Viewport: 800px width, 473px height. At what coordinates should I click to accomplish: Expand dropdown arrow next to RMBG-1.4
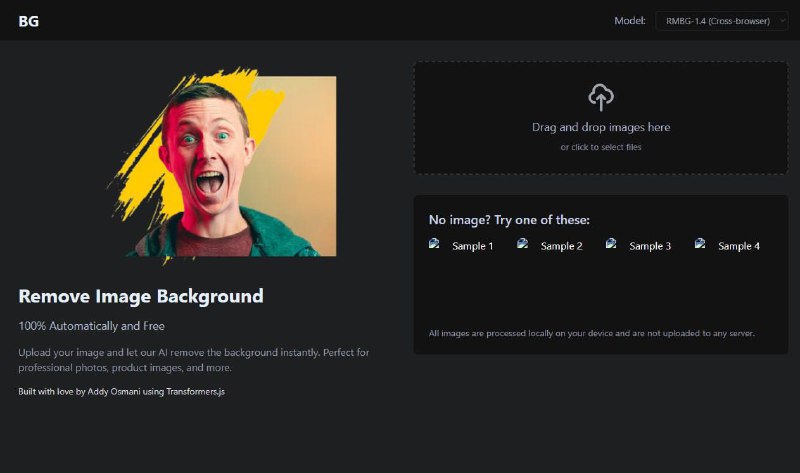(x=782, y=21)
